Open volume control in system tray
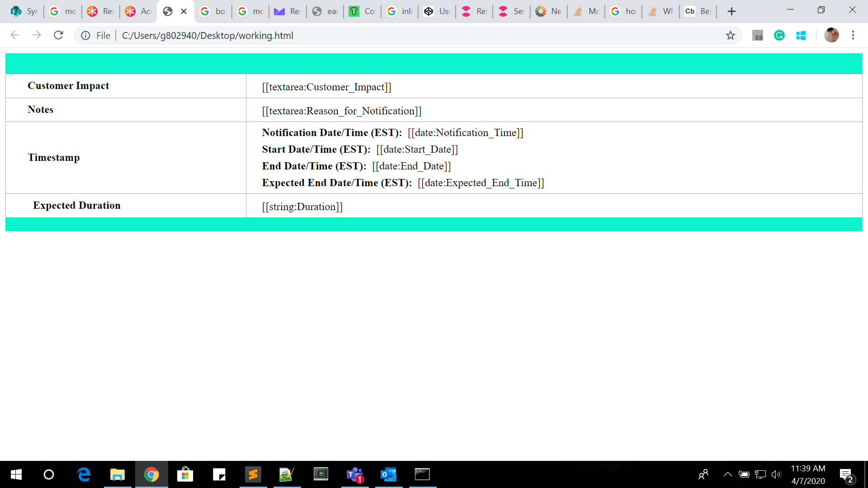Image resolution: width=868 pixels, height=488 pixels. point(776,474)
